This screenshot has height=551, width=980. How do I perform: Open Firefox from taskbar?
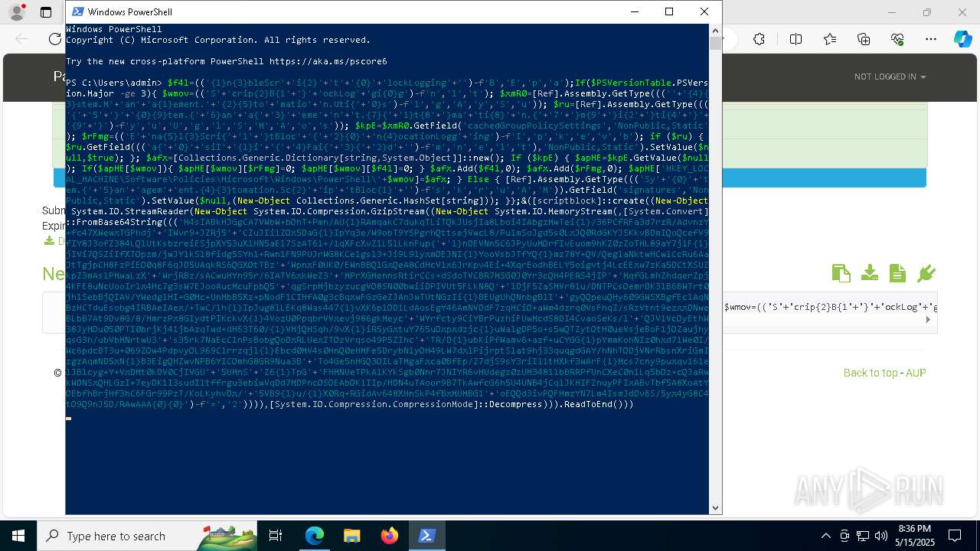[389, 536]
